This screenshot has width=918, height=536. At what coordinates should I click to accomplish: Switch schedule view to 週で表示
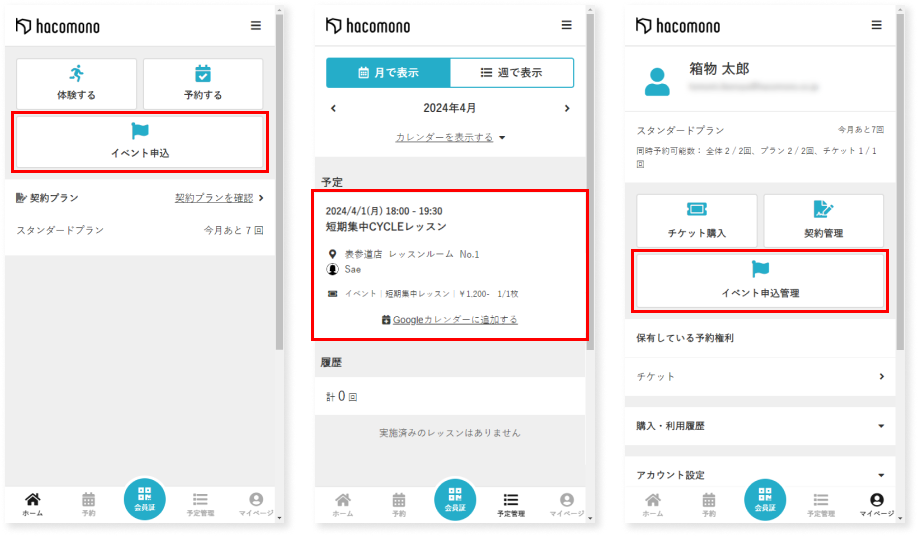click(511, 73)
